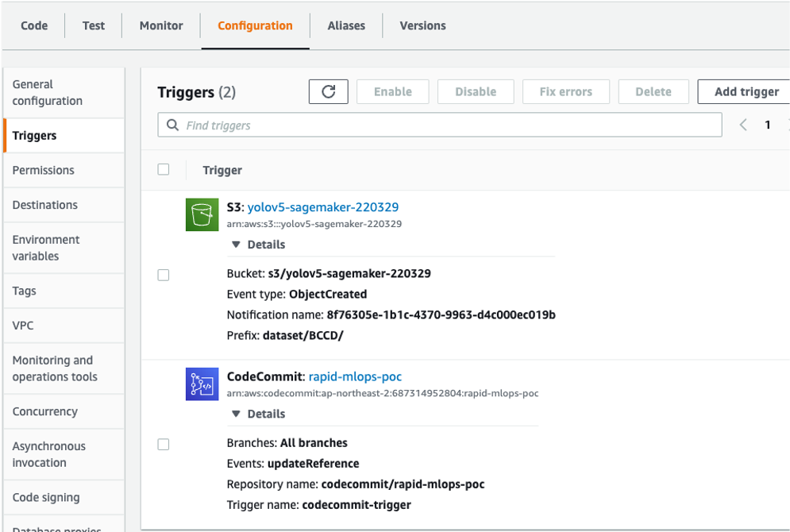
Task: Open Permissions in the sidebar
Action: pos(64,170)
